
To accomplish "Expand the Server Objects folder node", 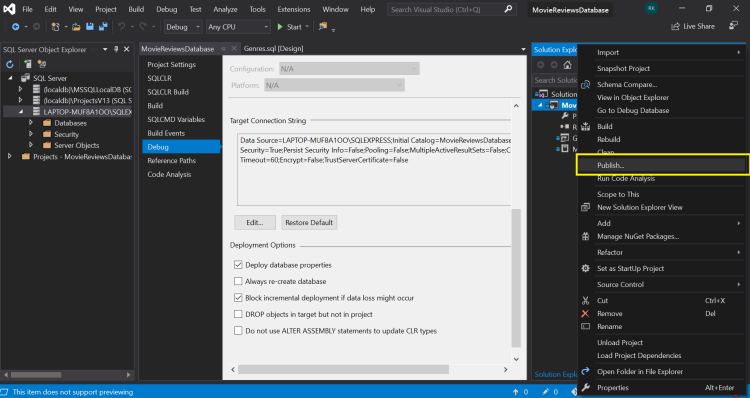I will coord(31,145).
